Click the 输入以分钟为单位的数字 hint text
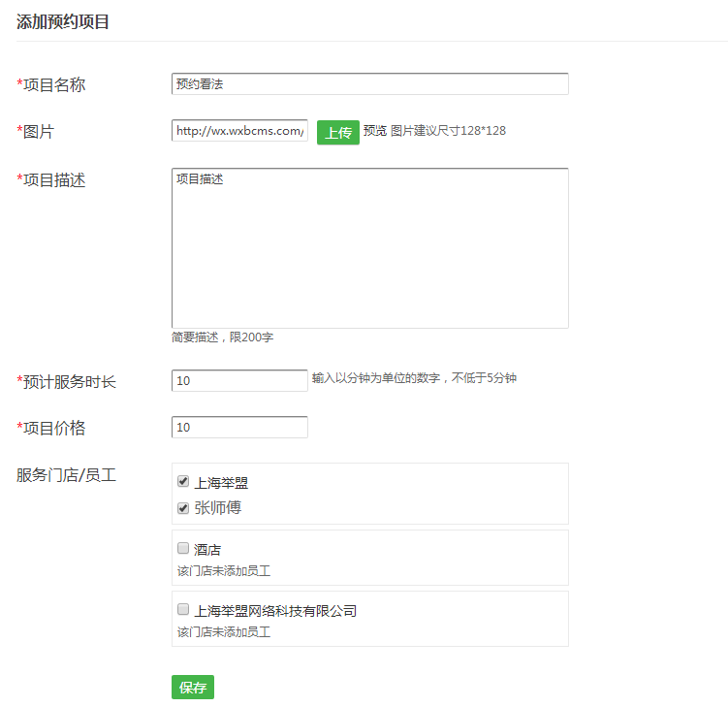The height and width of the screenshot is (707, 728). click(x=414, y=378)
